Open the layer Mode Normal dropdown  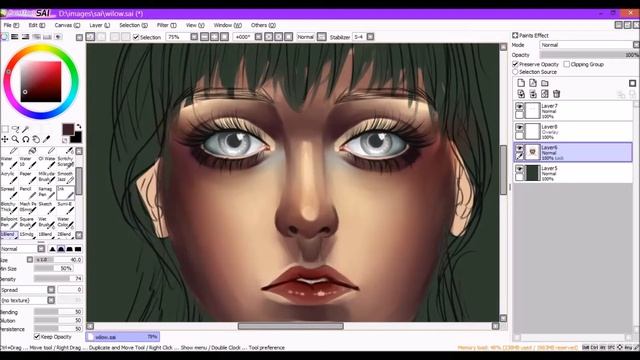click(x=589, y=45)
